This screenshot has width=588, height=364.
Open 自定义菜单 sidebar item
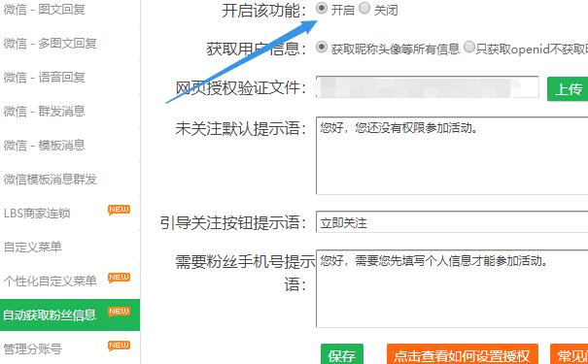point(32,247)
